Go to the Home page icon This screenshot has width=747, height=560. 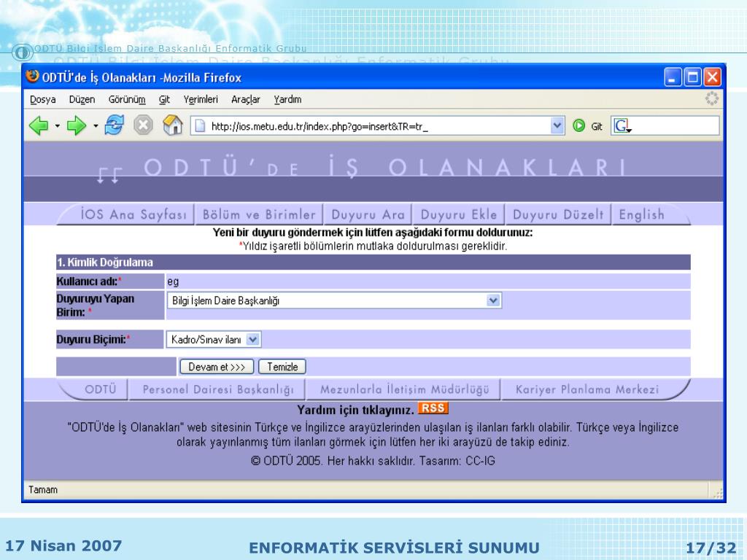[x=172, y=125]
